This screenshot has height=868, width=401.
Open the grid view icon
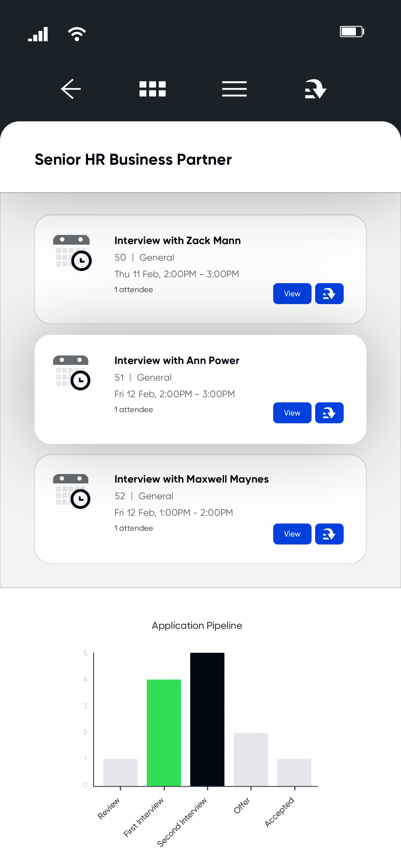click(153, 89)
